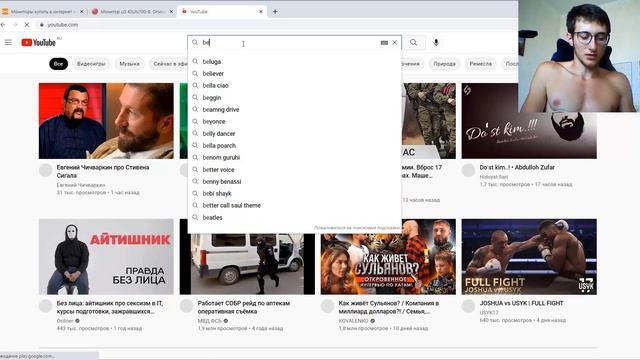Close the LG monitor browser tab
The height and width of the screenshot is (360, 640).
[171, 12]
